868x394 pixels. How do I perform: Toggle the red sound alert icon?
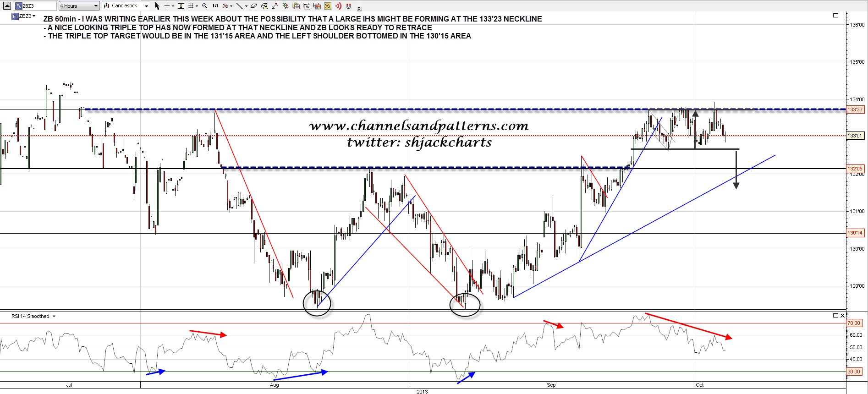338,6
